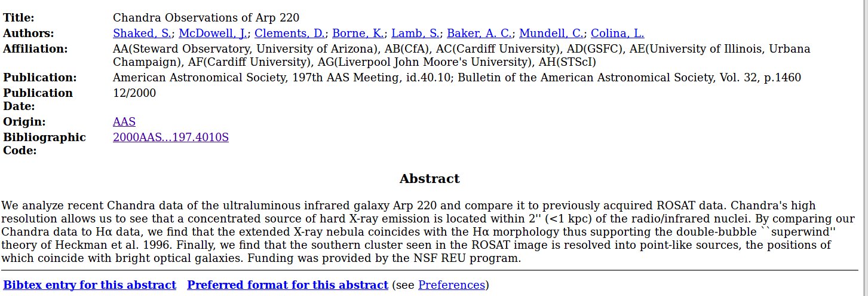Click inside the abstract paragraph text
Screen dimensions: 868x296
click(418, 232)
